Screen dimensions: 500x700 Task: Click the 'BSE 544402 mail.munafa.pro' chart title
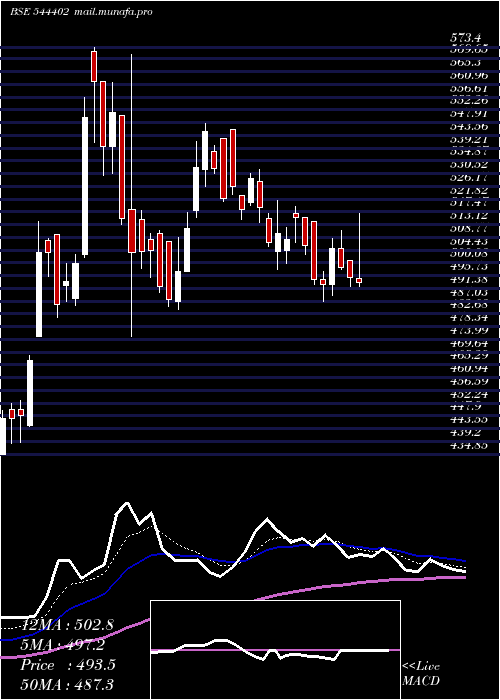[81, 12]
